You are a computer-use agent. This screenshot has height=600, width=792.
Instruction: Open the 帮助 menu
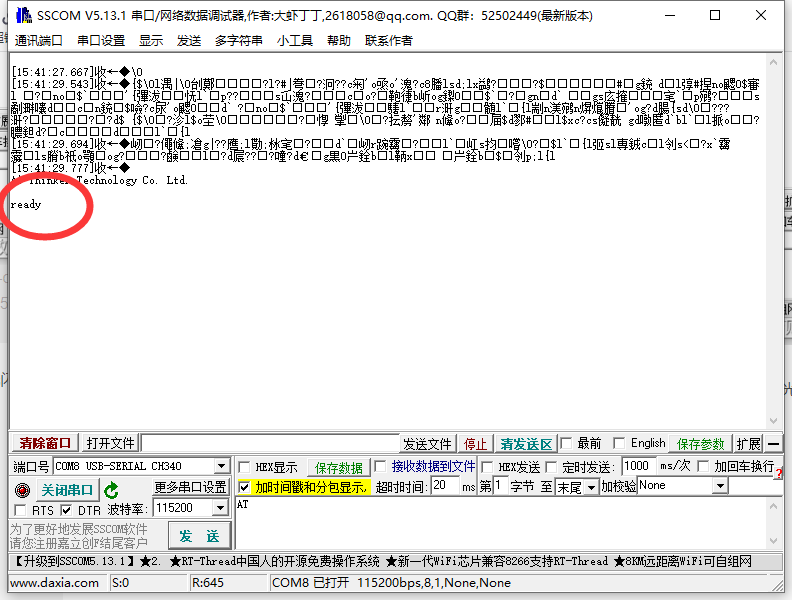338,40
